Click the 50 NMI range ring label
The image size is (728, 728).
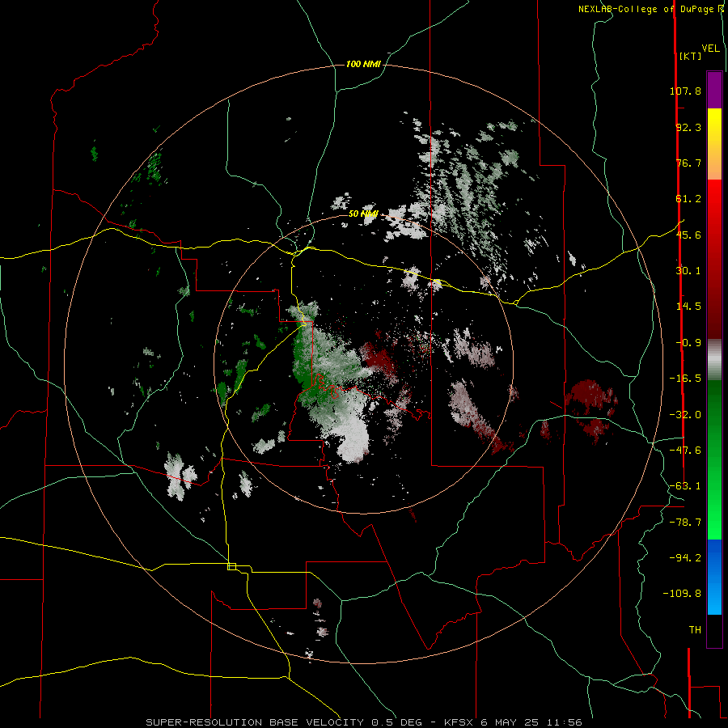click(x=363, y=214)
